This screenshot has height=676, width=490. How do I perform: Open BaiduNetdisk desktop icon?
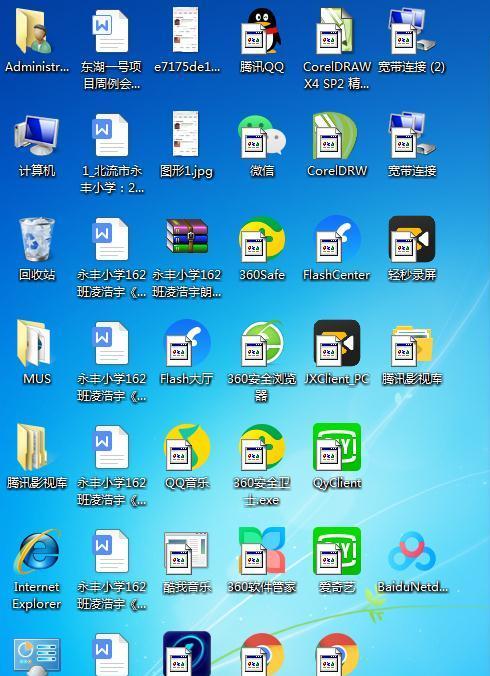pos(412,552)
